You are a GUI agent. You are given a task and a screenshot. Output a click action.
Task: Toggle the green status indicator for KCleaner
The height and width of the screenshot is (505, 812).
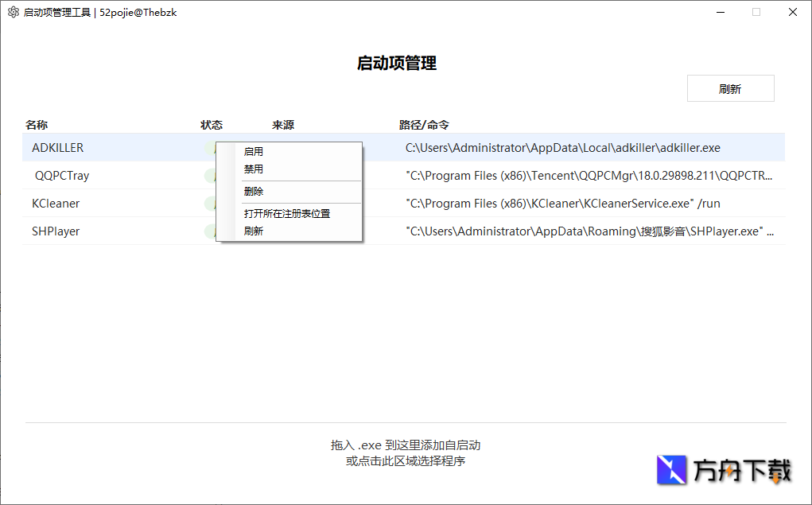pos(211,203)
